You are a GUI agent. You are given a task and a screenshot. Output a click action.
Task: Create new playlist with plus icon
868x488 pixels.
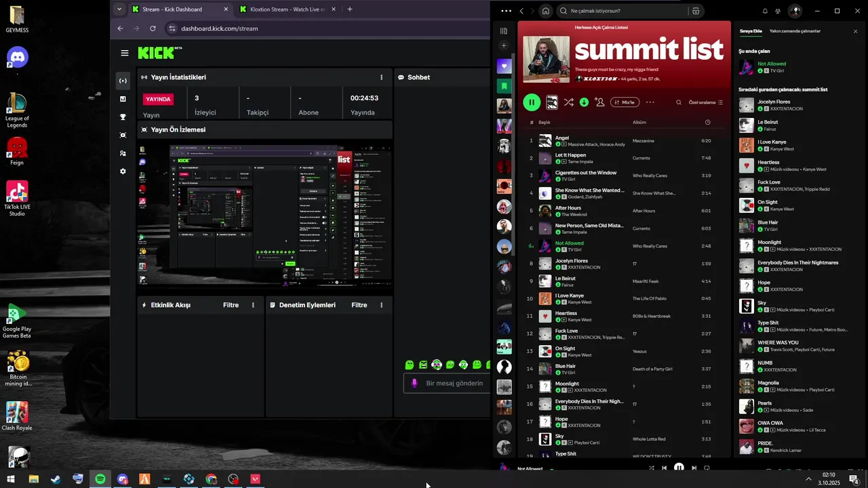coord(503,45)
